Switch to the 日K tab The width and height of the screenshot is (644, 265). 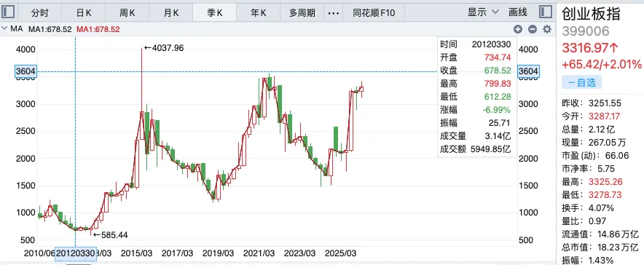click(84, 13)
